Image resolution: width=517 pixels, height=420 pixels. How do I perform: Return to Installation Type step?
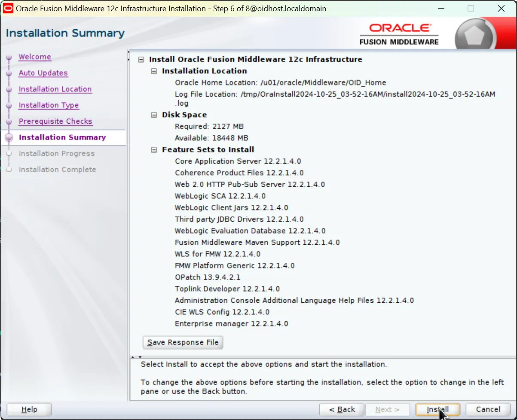pyautogui.click(x=49, y=105)
